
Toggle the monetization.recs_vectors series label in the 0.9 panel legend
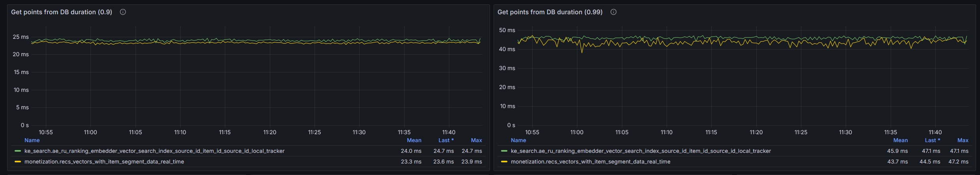(104, 162)
